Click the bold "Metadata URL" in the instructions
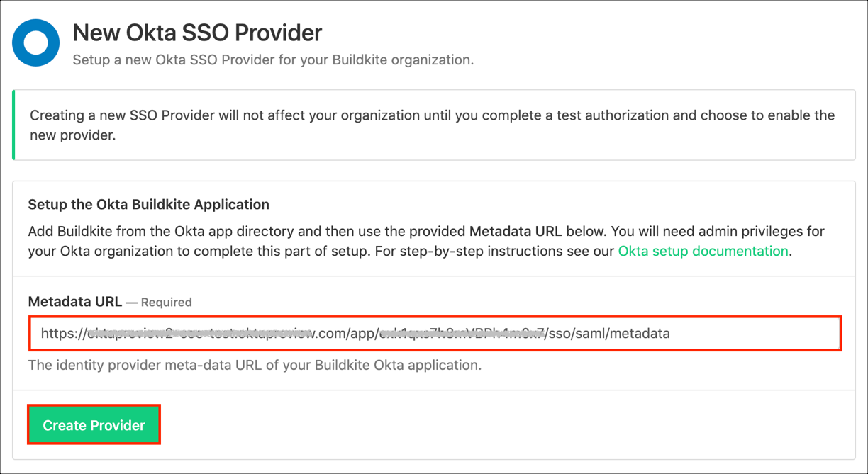 (x=516, y=232)
